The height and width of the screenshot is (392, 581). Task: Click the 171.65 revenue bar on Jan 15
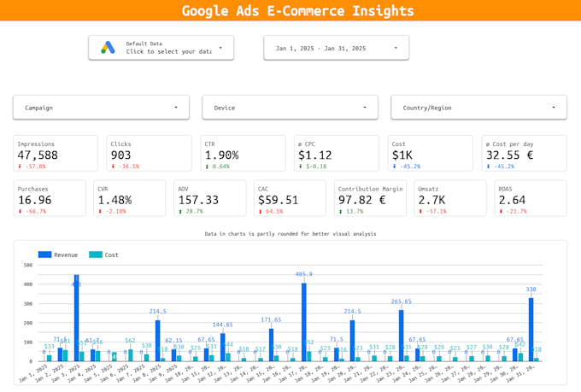[271, 344]
